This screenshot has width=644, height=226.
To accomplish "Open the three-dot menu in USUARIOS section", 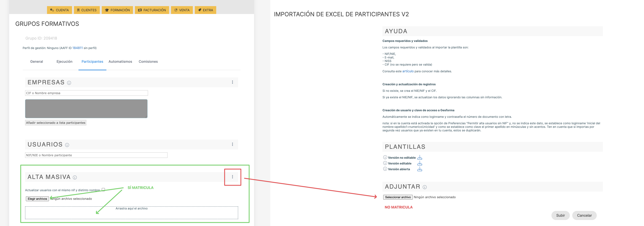I will tap(232, 144).
